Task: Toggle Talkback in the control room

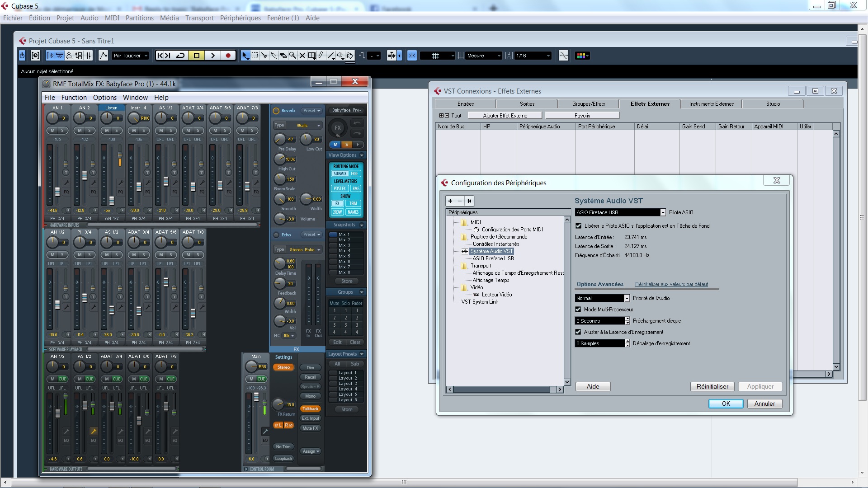Action: pyautogui.click(x=311, y=409)
